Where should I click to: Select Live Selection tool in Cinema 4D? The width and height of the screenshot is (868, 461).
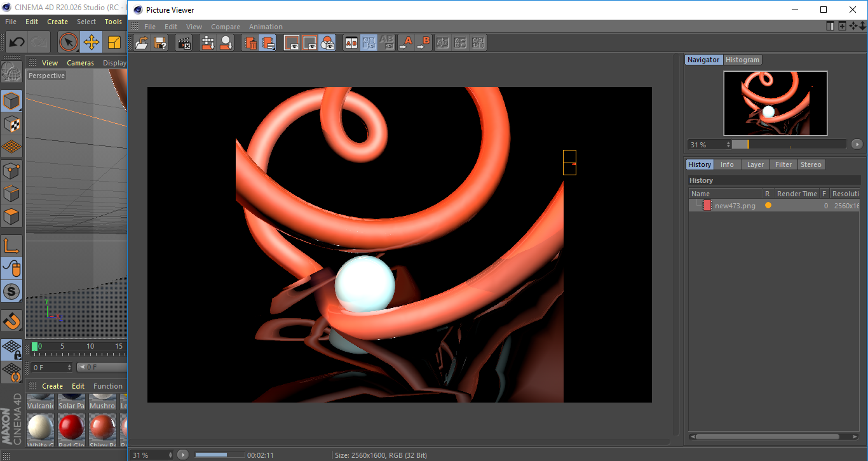68,43
